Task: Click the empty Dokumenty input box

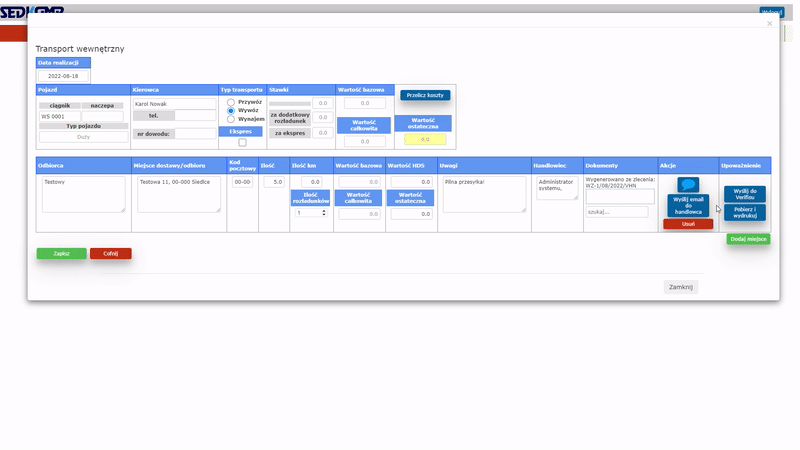Action: [620, 197]
